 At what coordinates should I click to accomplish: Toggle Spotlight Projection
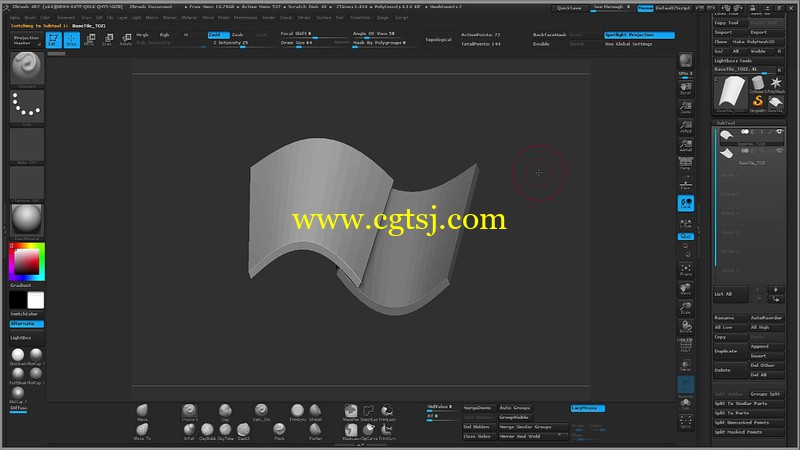tap(639, 35)
